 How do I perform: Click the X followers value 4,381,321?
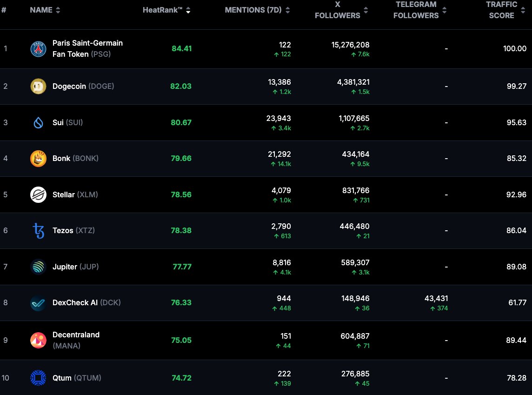pyautogui.click(x=353, y=82)
